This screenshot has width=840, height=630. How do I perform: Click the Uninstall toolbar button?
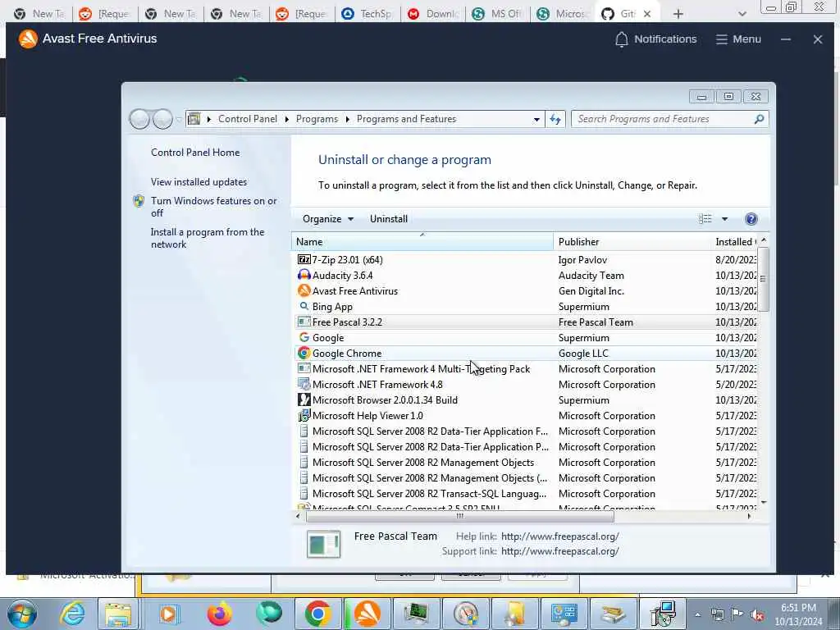pyautogui.click(x=388, y=218)
